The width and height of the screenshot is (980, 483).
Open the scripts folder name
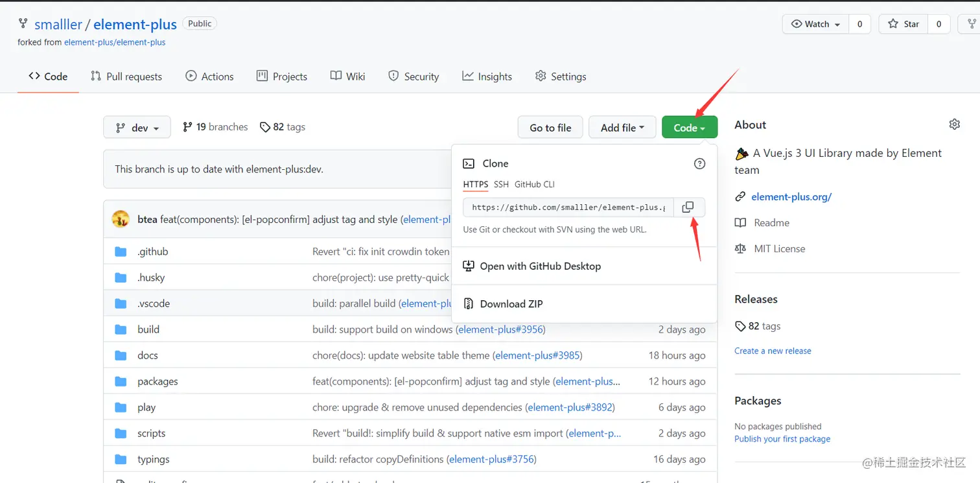(151, 433)
